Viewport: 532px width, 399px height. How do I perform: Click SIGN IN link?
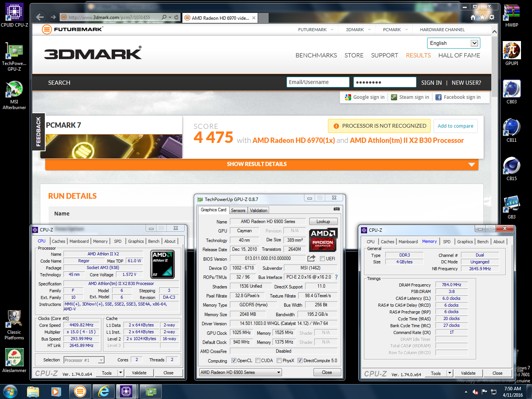431,83
